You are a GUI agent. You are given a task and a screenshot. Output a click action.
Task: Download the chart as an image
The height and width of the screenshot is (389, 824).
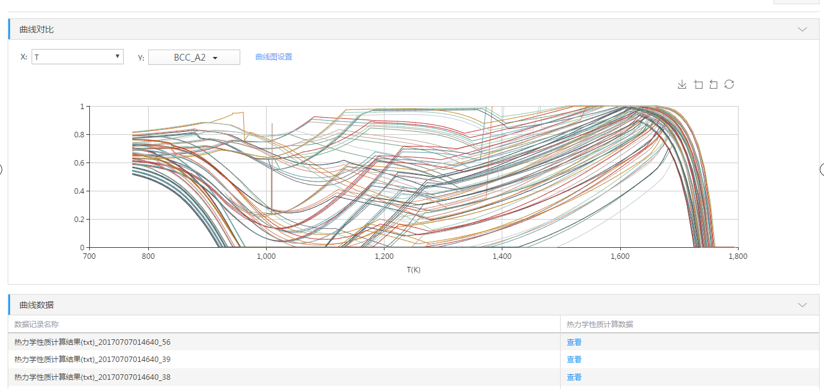click(682, 85)
